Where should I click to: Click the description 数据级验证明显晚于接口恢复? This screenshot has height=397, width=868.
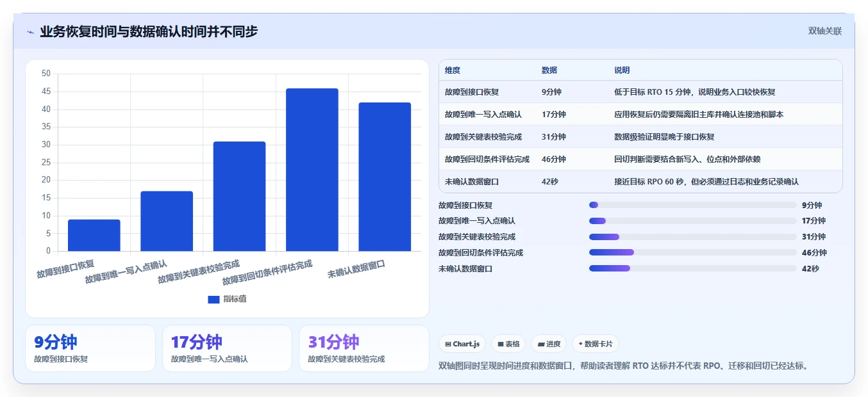pyautogui.click(x=664, y=137)
